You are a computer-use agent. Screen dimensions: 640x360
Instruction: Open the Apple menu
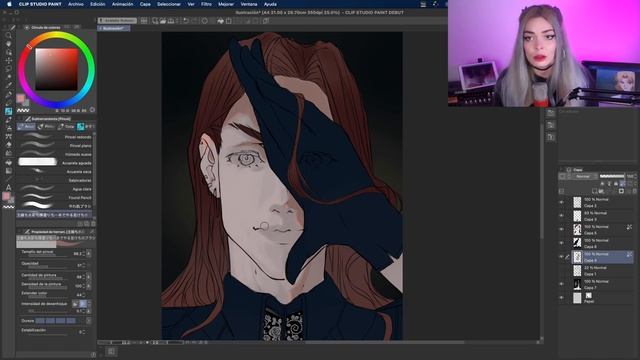pyautogui.click(x=9, y=4)
